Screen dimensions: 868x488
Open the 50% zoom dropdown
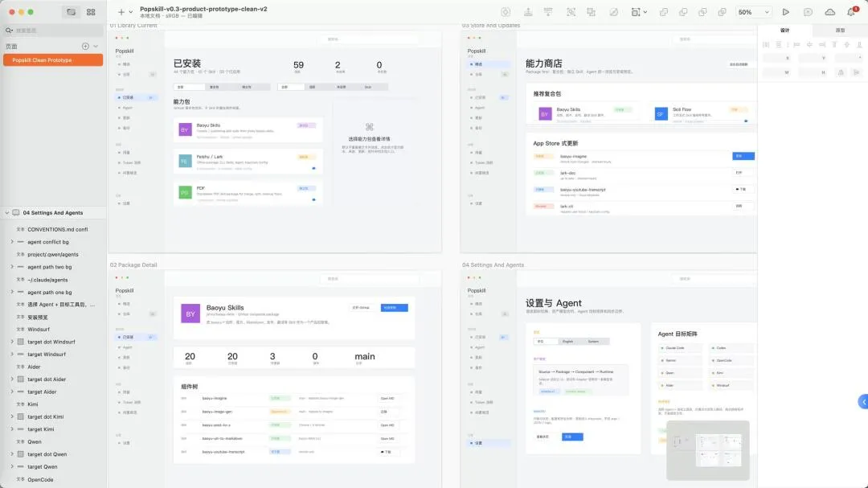click(753, 11)
